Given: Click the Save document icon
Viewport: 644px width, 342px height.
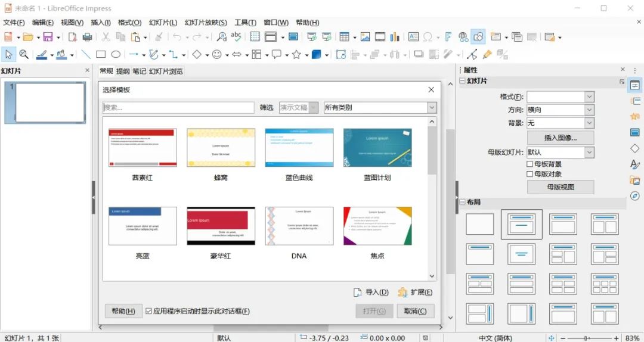Looking at the screenshot, I should point(48,37).
